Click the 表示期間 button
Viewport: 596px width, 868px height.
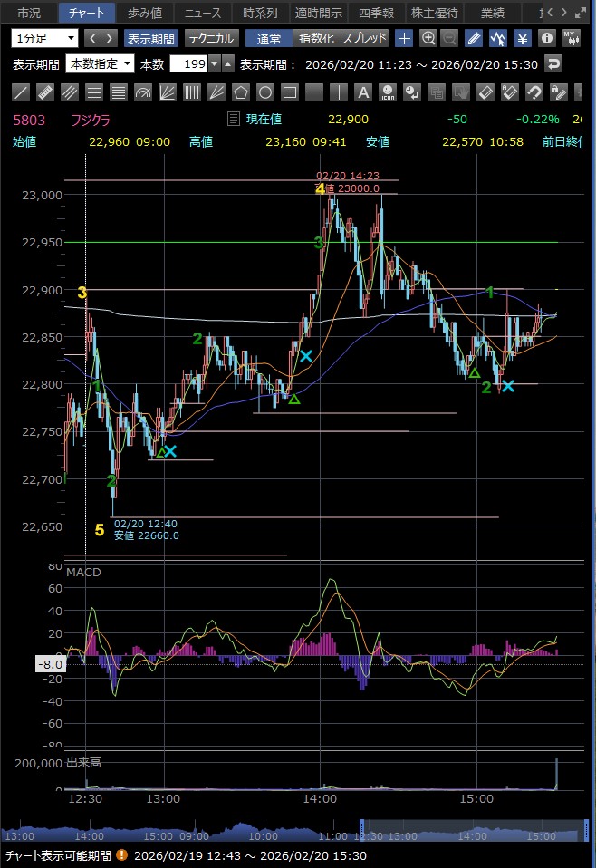pyautogui.click(x=151, y=38)
